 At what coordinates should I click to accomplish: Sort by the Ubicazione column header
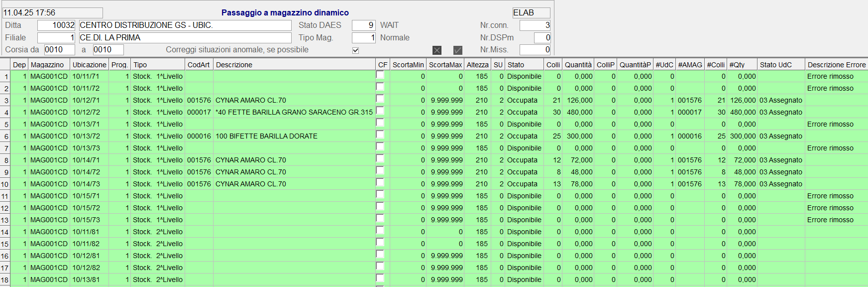[89, 65]
